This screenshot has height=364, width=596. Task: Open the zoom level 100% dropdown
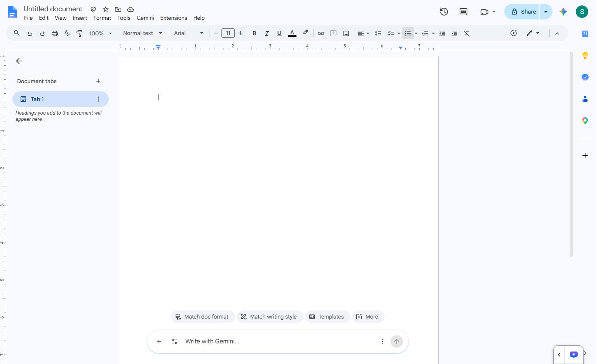(100, 33)
